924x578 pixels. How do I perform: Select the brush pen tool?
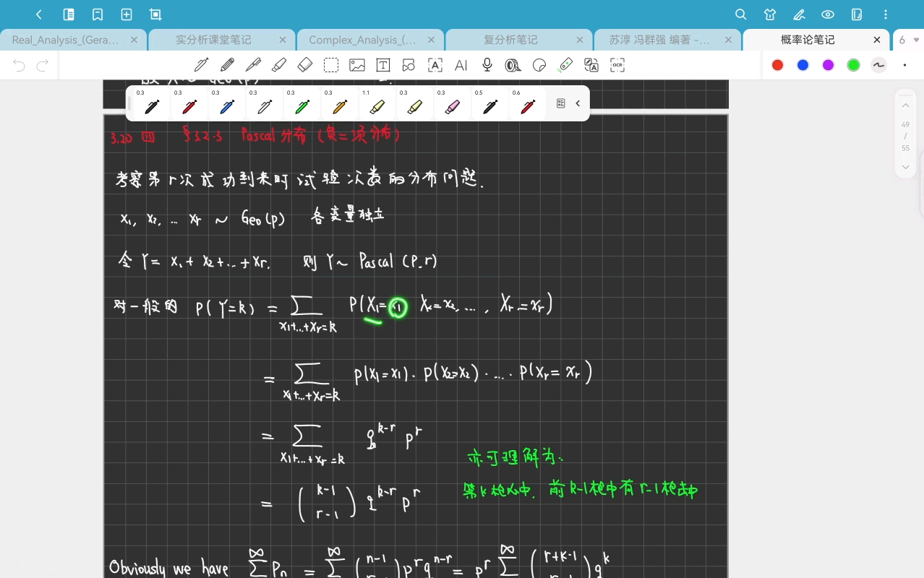pos(253,65)
